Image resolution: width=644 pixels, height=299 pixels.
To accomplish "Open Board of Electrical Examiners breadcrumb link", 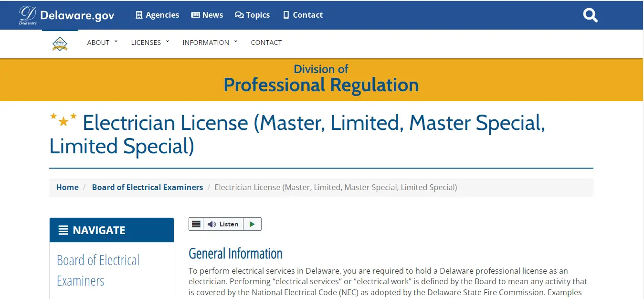I will 148,187.
